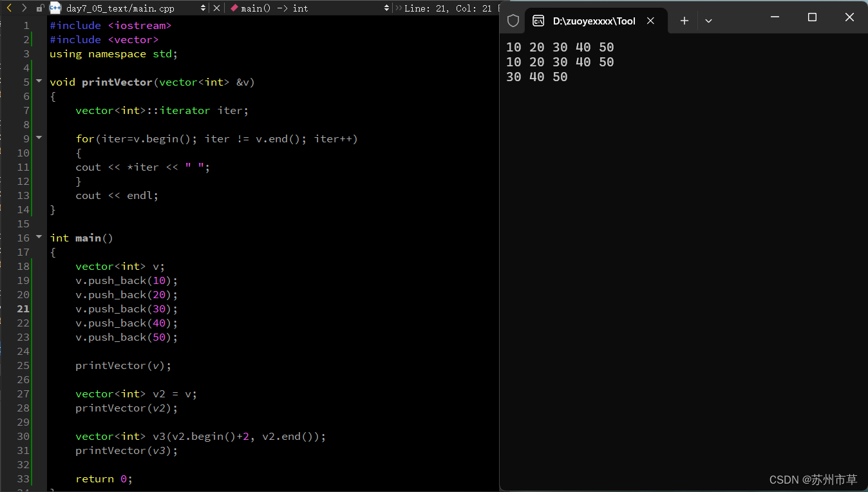Click the Line: 21, Col: 21 indicator
This screenshot has height=492, width=868.
coord(449,8)
